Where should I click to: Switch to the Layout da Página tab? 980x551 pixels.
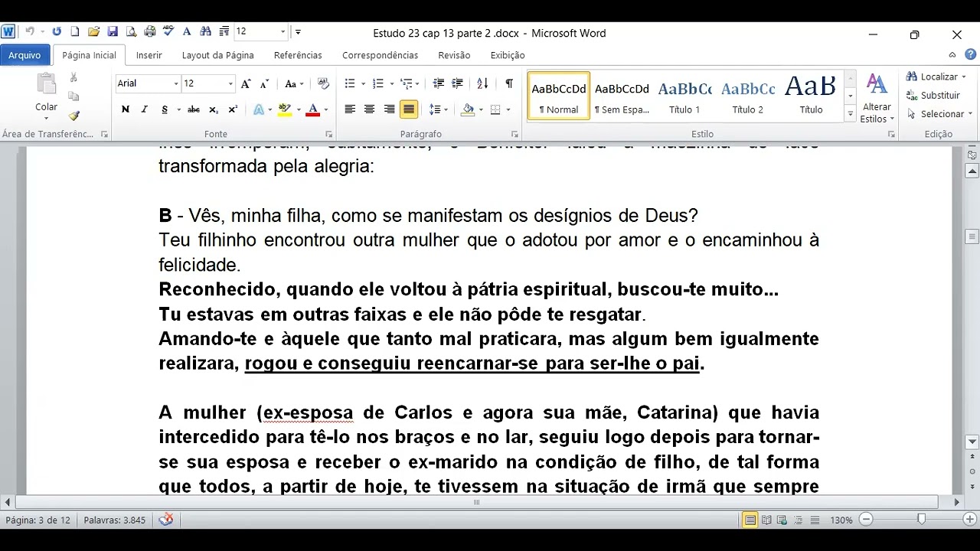218,55
